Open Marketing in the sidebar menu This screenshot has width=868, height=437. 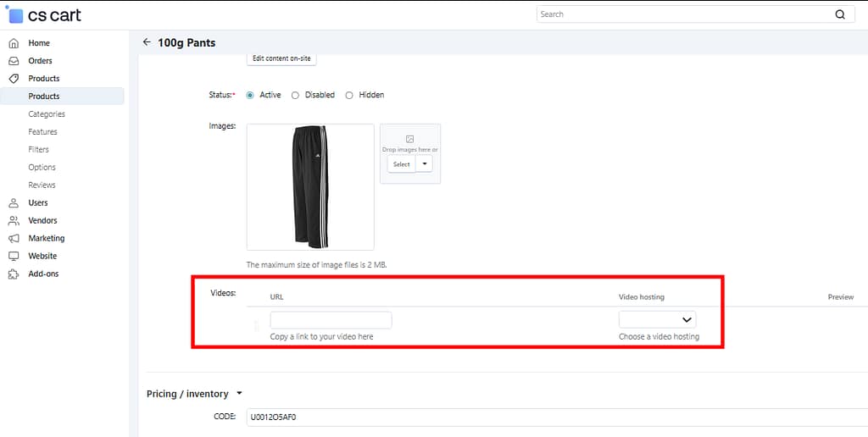[x=47, y=239]
